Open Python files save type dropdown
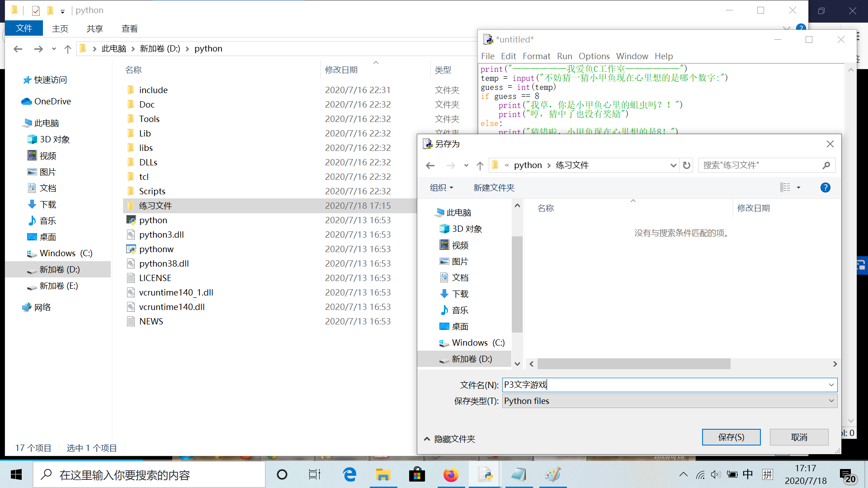This screenshot has width=868, height=488. pyautogui.click(x=831, y=401)
